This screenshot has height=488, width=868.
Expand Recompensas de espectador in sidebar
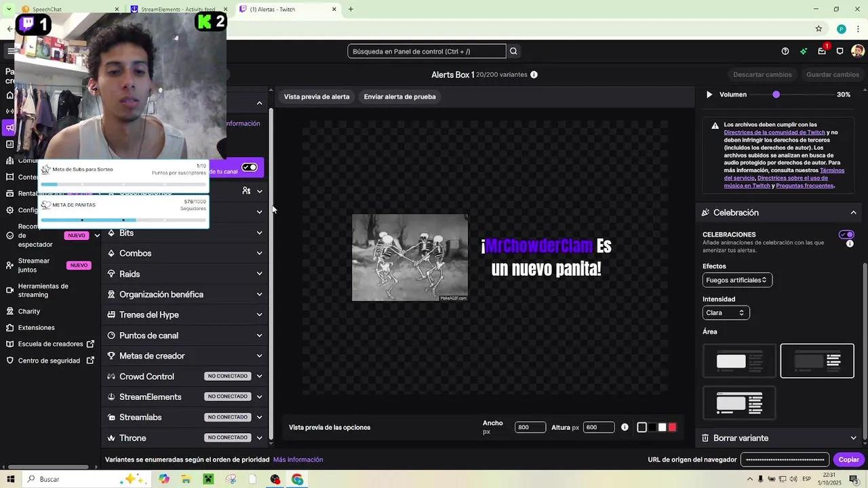(97, 235)
